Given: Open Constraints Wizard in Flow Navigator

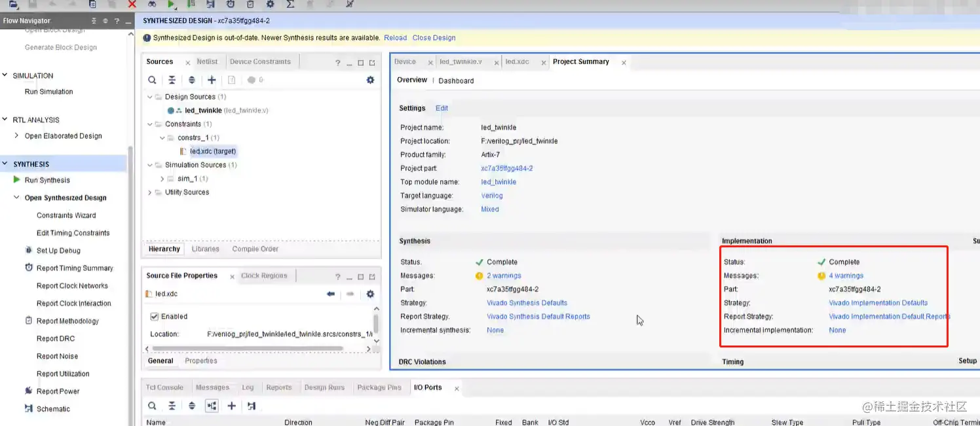Looking at the screenshot, I should 66,215.
